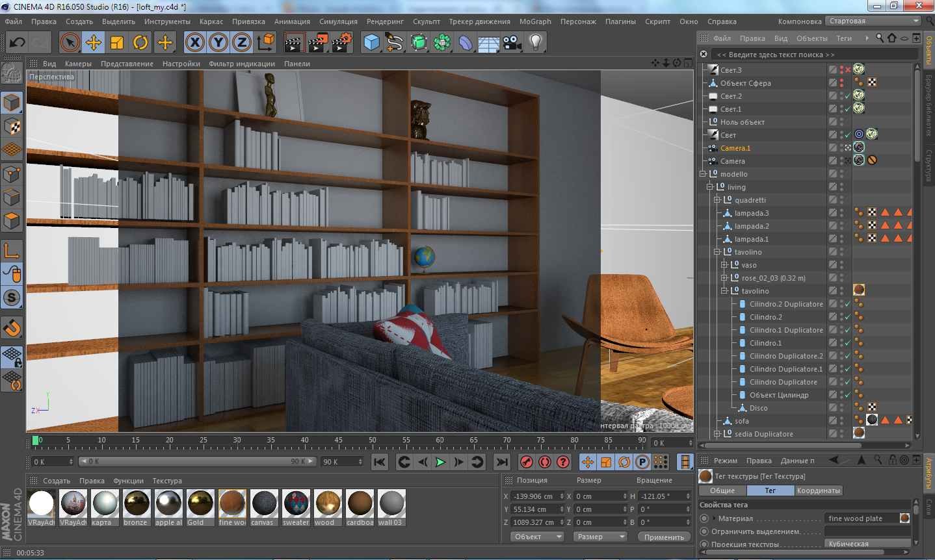Open the Объект coordinate mode dropdown
The width and height of the screenshot is (935, 560).
pyautogui.click(x=536, y=537)
